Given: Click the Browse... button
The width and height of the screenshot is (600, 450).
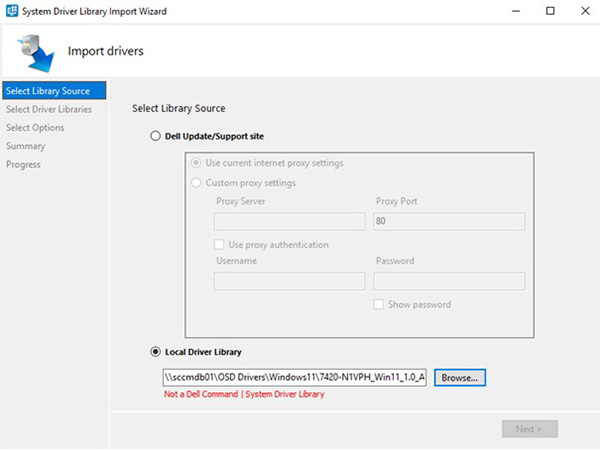Looking at the screenshot, I should (x=460, y=378).
